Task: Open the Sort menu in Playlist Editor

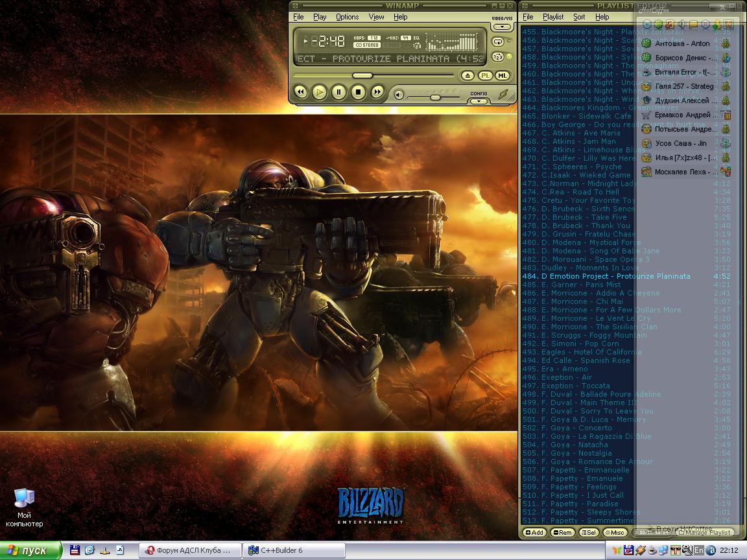Action: [579, 17]
